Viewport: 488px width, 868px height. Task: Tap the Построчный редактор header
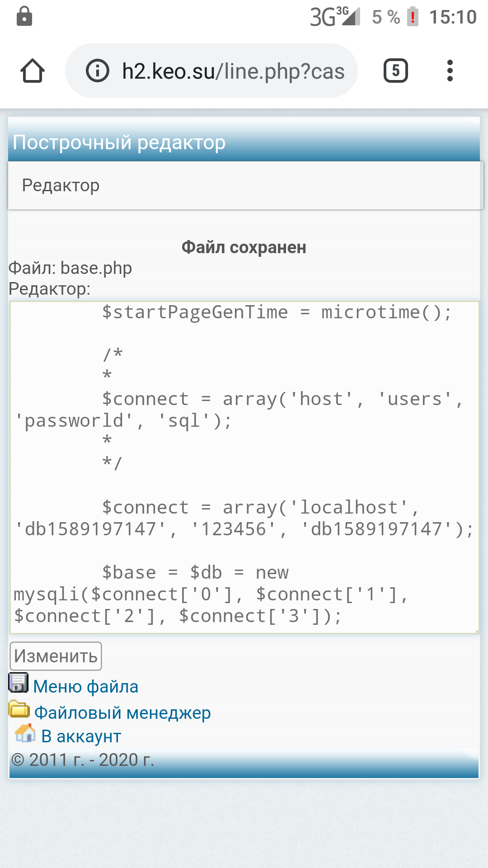point(119,142)
